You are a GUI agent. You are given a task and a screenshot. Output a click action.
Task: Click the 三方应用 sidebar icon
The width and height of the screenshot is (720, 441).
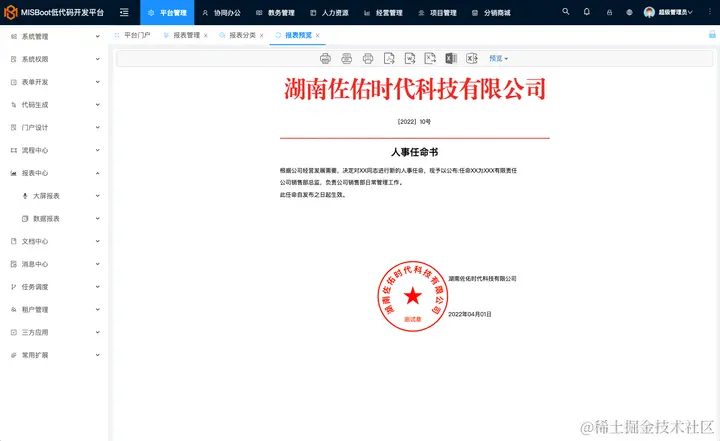[14, 332]
